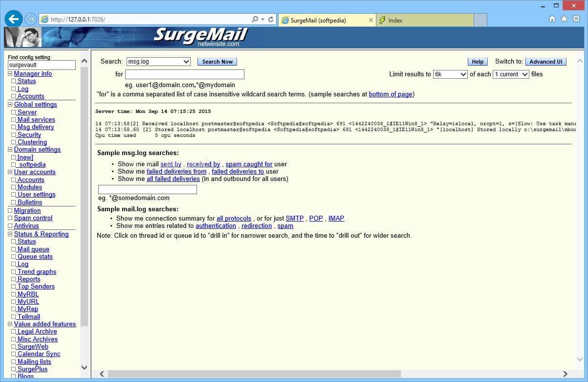Open the Migration sidebar item
Viewport: 588px width, 382px height.
27,211
